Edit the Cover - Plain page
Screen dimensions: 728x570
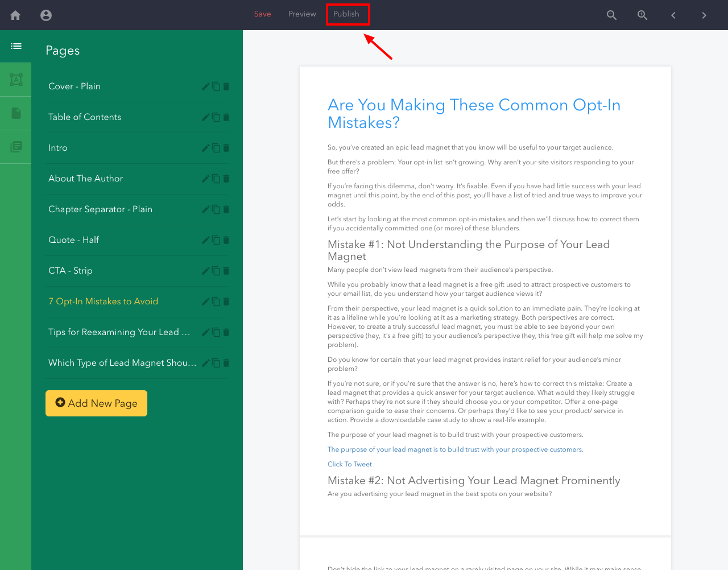point(206,86)
